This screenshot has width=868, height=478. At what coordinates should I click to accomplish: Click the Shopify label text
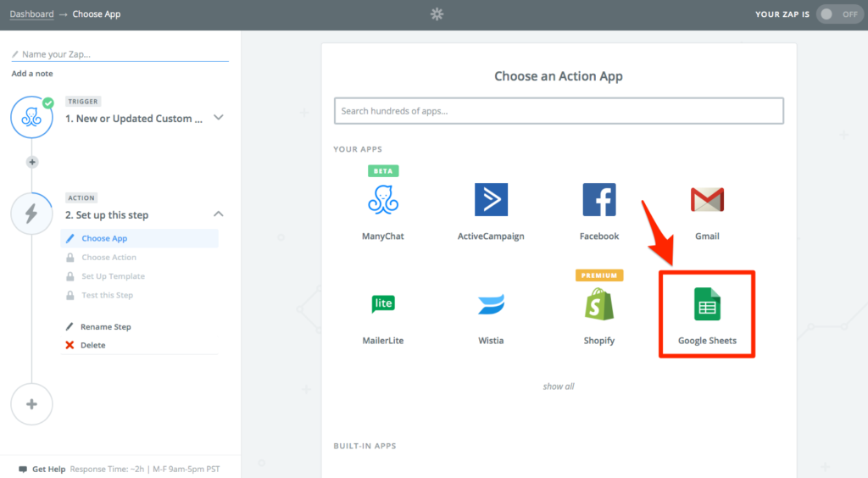(599, 340)
